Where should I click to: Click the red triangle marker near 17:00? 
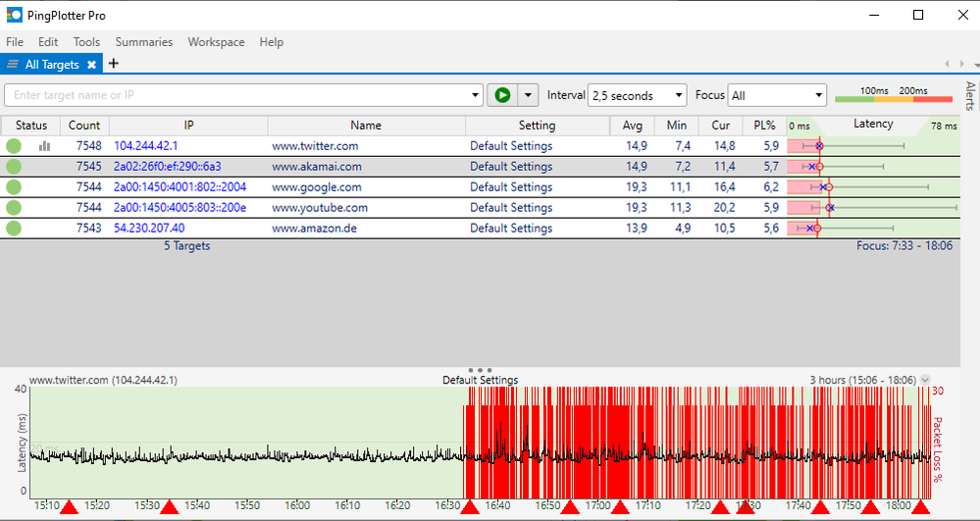pos(620,507)
